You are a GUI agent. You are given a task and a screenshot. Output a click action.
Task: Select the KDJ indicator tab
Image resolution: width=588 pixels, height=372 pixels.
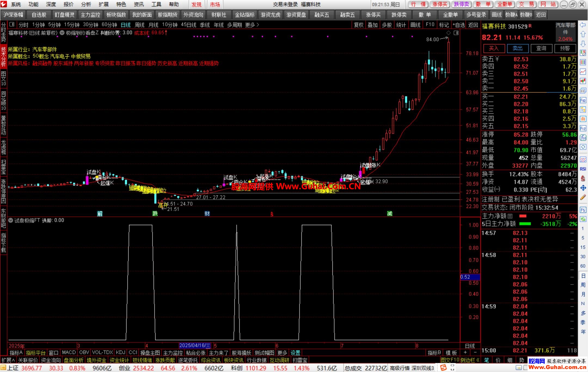pyautogui.click(x=120, y=353)
